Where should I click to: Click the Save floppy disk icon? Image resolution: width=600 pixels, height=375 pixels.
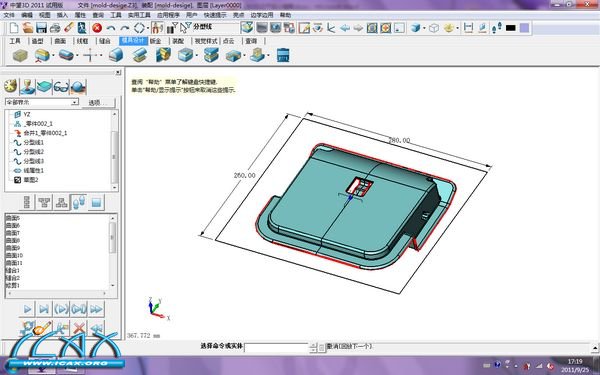click(x=41, y=28)
